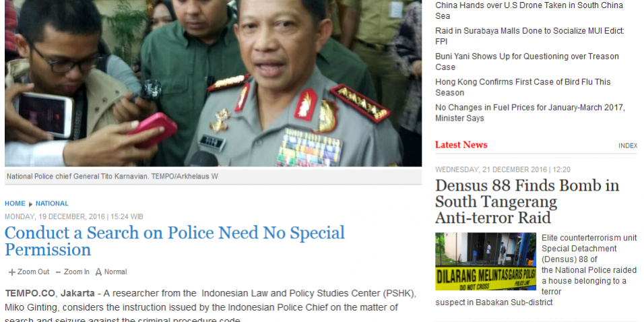The width and height of the screenshot is (644, 322).
Task: Click the Latest News section heading
Action: pyautogui.click(x=461, y=145)
